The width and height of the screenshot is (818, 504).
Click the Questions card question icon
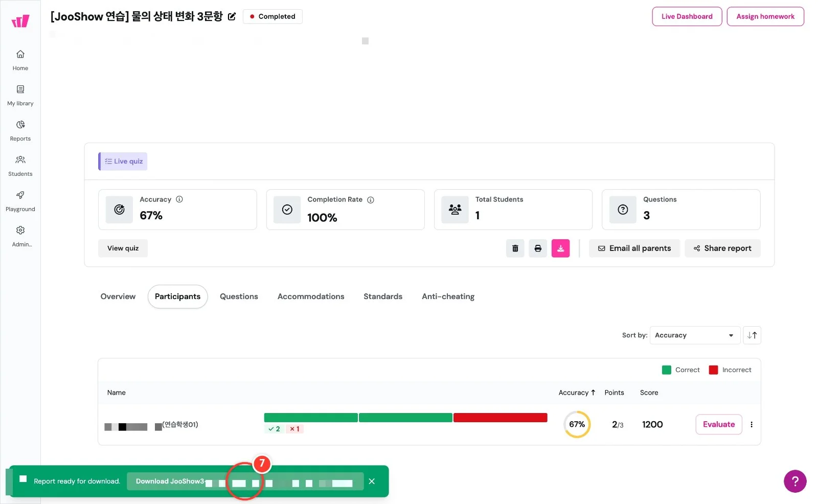click(x=623, y=210)
